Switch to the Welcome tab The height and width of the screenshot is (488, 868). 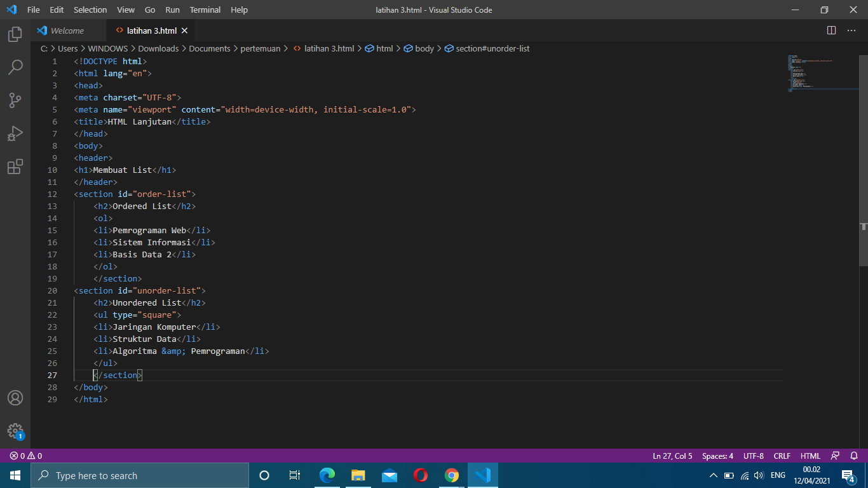tap(67, 30)
